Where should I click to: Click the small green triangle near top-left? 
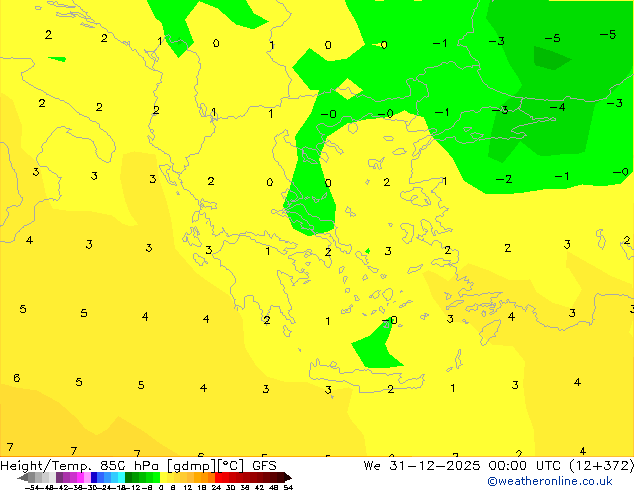click(57, 59)
